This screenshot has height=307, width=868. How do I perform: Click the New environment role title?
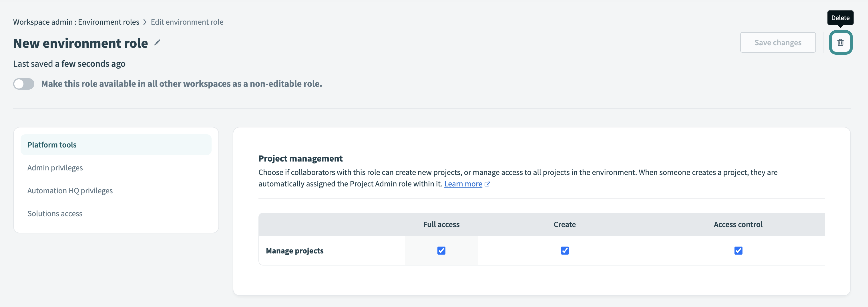80,43
